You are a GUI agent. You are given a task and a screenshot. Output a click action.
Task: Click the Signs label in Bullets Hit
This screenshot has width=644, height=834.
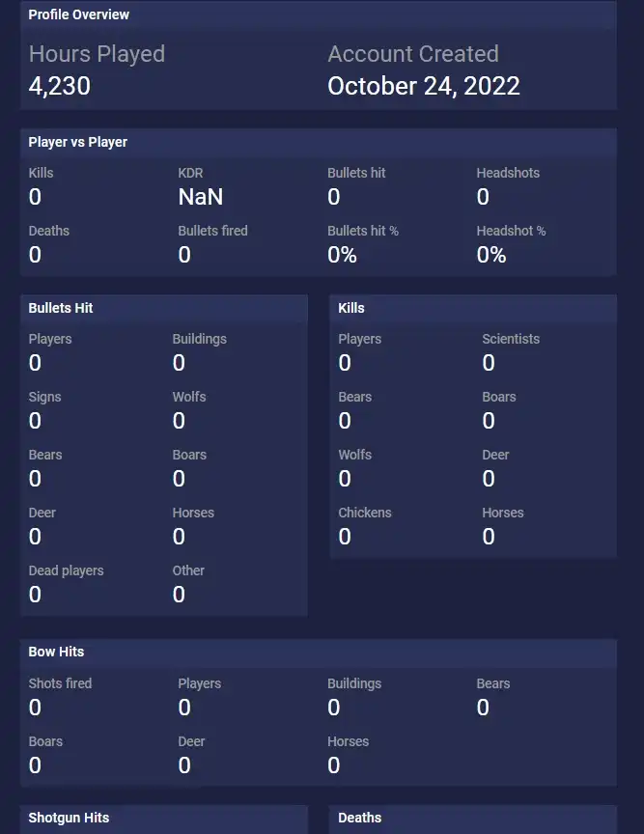click(44, 397)
